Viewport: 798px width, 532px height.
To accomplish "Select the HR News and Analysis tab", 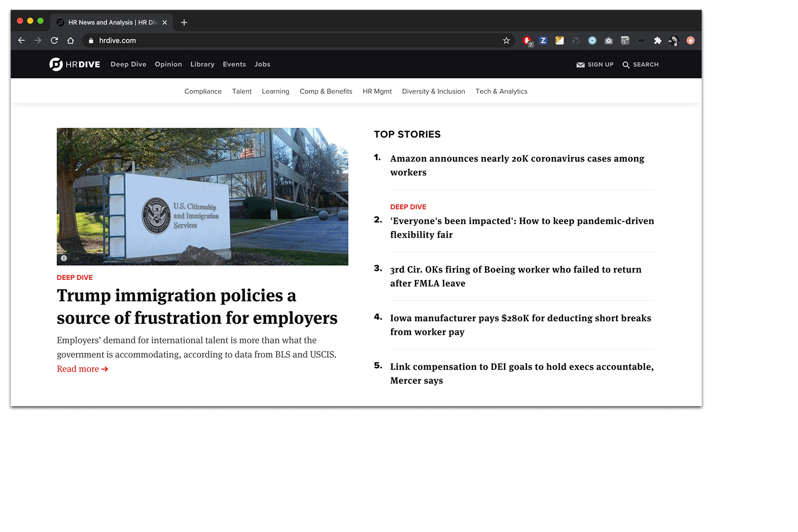I will (x=112, y=23).
